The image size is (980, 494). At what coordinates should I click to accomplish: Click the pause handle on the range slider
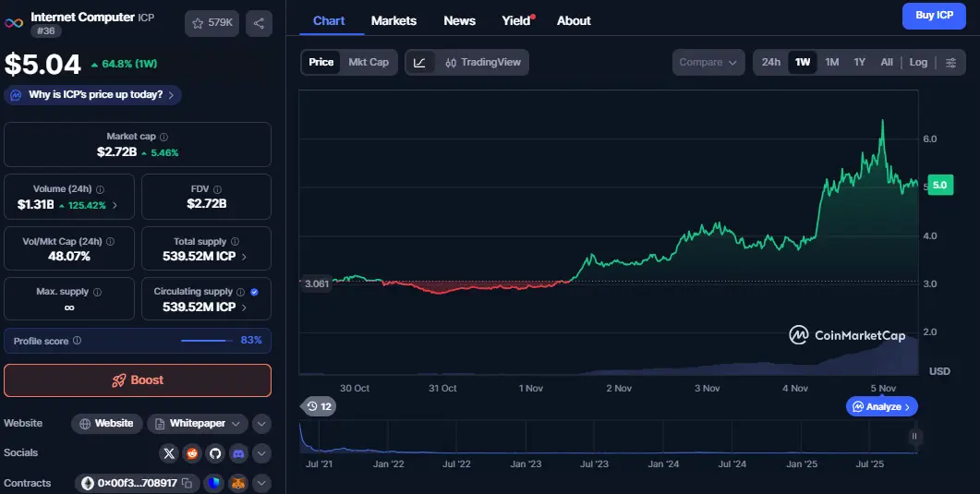tap(914, 437)
